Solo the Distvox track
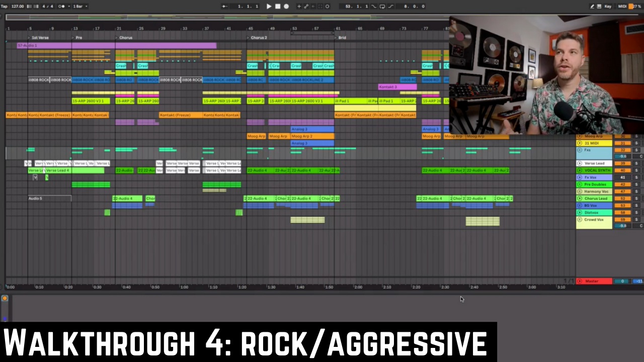The height and width of the screenshot is (362, 644). pyautogui.click(x=636, y=213)
